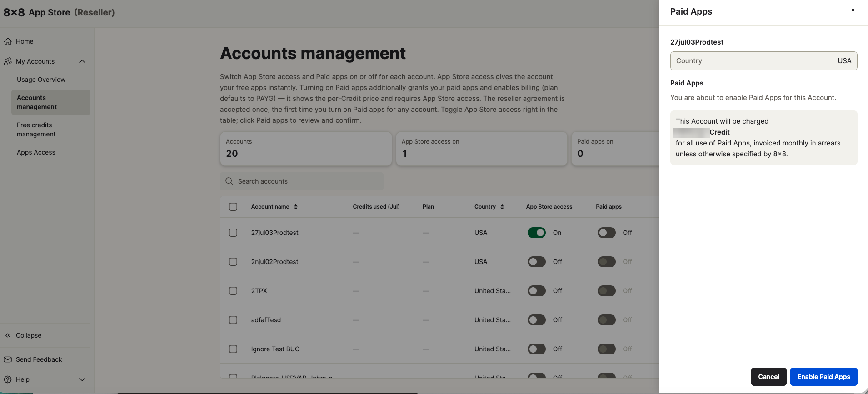Click the Cancel button

tap(768, 377)
